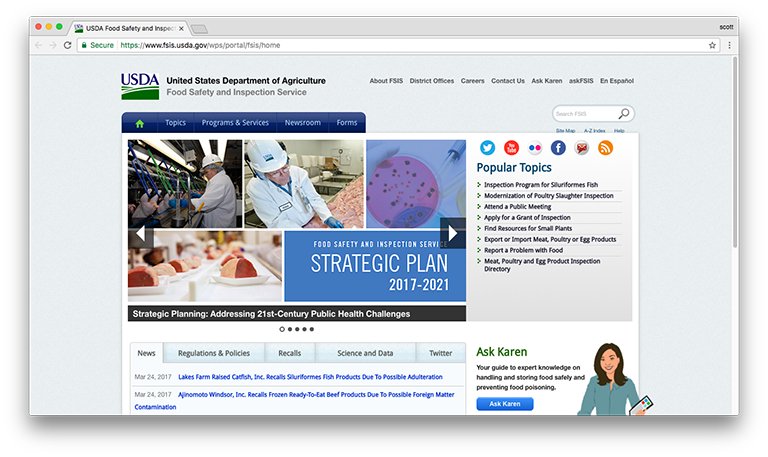Open Find Resources for Small Plants

(x=528, y=228)
